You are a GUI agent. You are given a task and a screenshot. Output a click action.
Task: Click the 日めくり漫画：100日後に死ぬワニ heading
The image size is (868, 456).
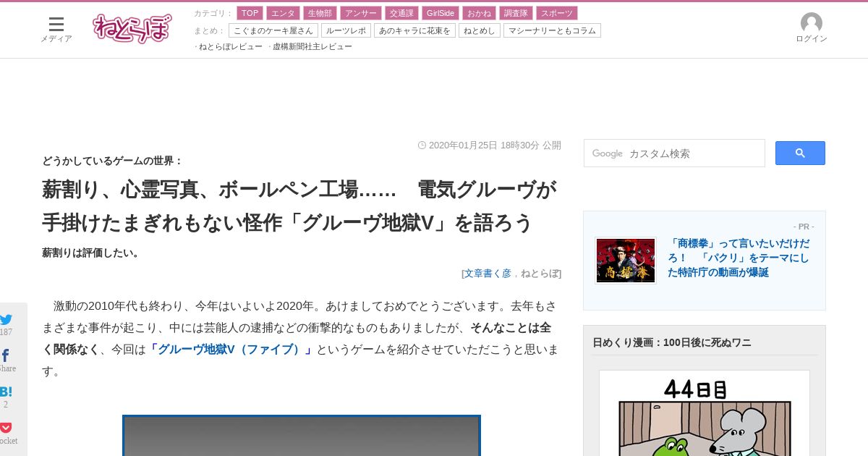pyautogui.click(x=672, y=342)
